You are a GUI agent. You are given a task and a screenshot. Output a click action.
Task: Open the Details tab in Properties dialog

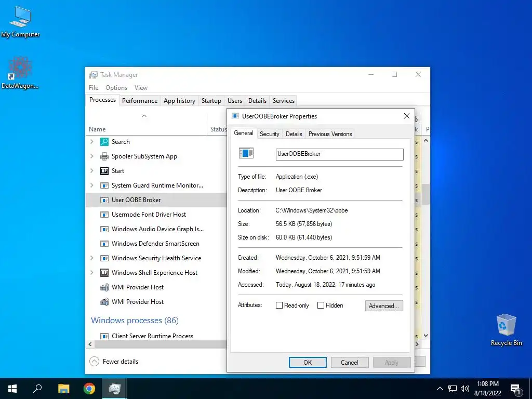[x=294, y=134]
